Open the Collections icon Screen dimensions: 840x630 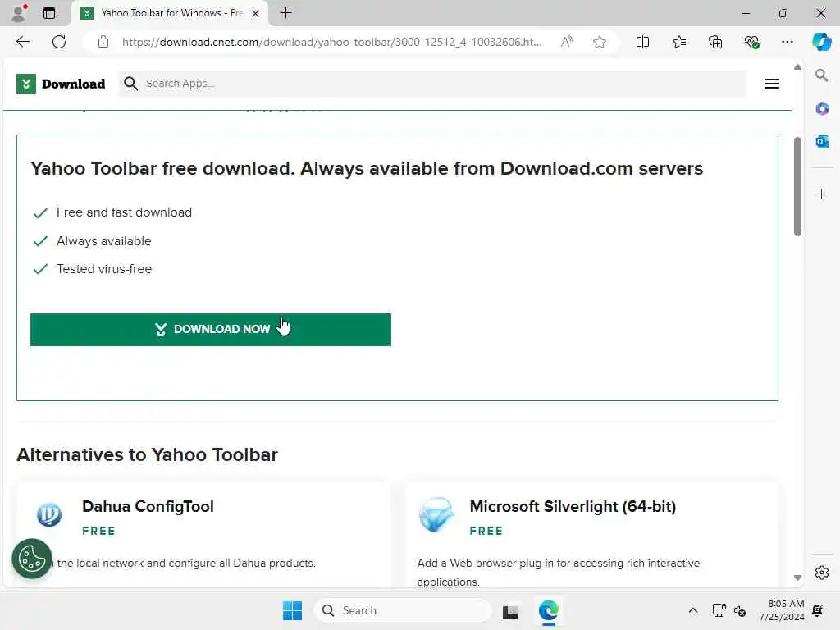click(715, 42)
